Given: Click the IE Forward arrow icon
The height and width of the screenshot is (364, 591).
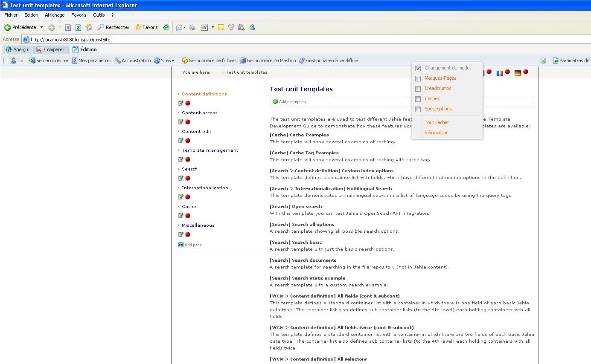Looking at the screenshot, I should [51, 27].
